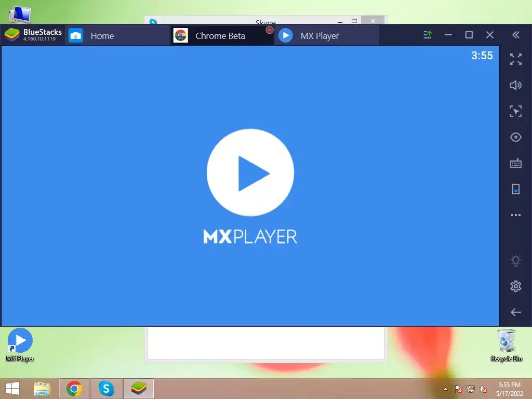Open keyboard game controls icon
This screenshot has height=399, width=532.
[x=516, y=163]
